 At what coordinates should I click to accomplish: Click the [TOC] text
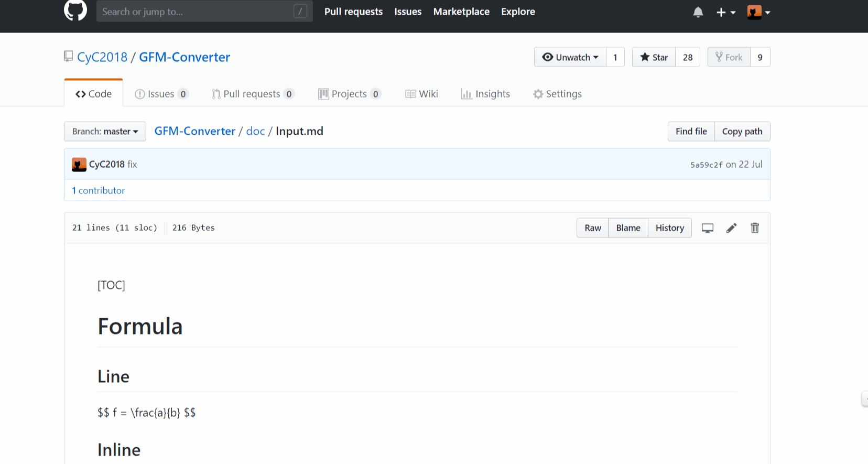coord(111,285)
